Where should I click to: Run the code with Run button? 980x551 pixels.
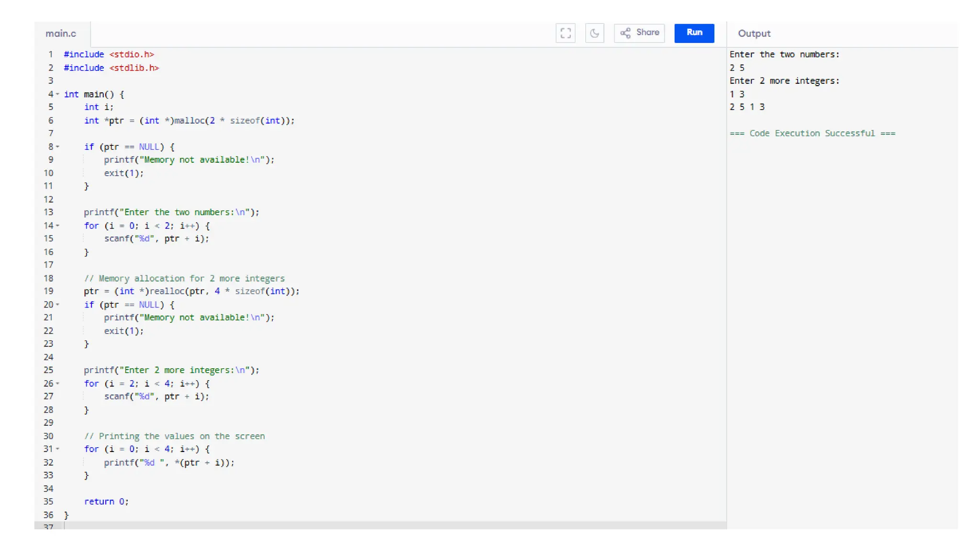click(694, 33)
